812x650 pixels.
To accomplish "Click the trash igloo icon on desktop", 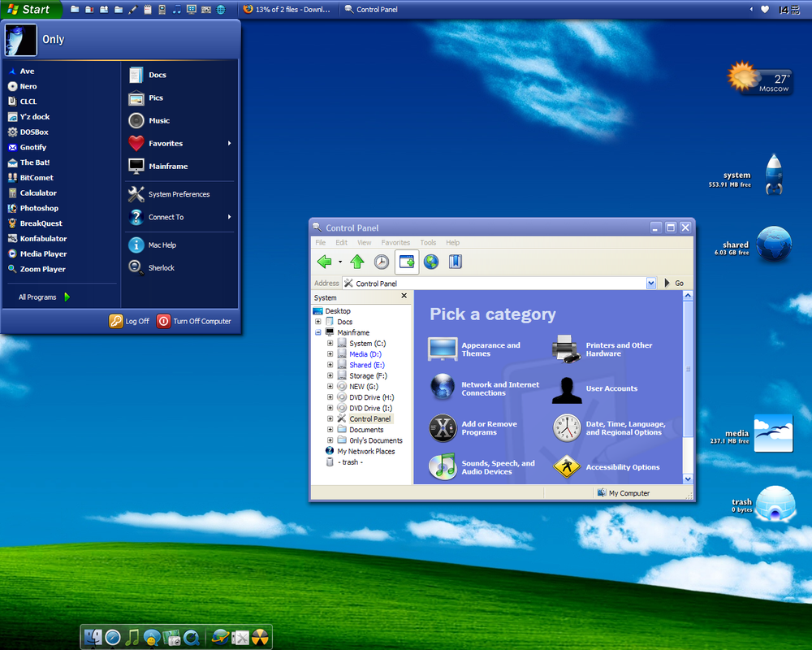I will [x=775, y=503].
